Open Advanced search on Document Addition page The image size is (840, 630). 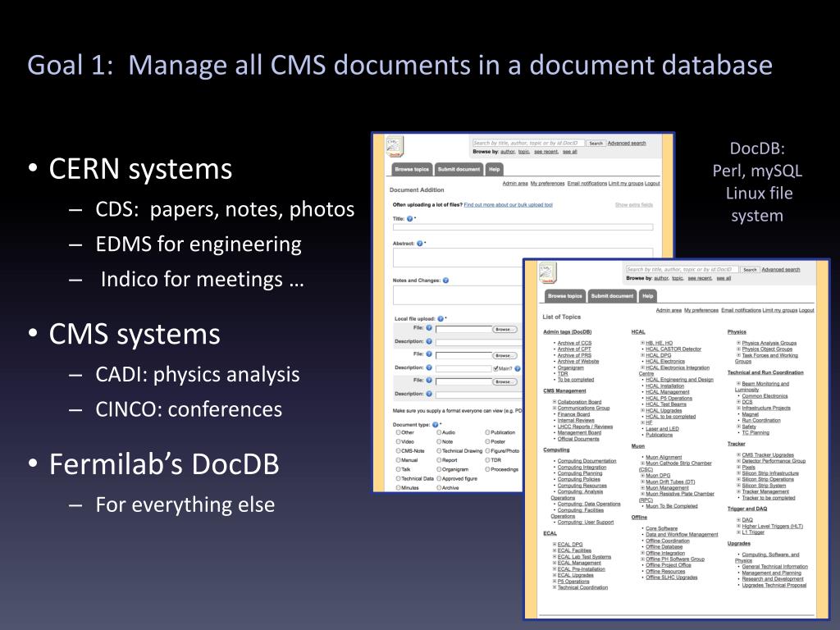coord(626,143)
